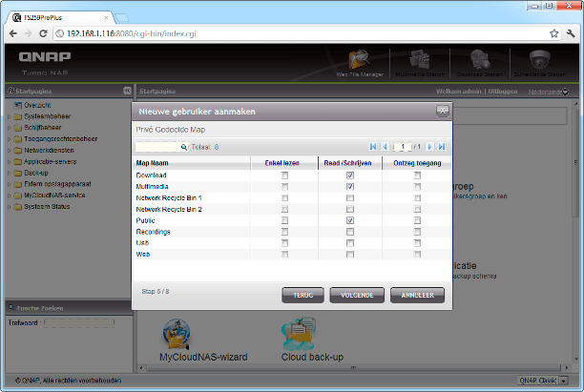
Task: Collapse the left Startpagina sidebar
Action: [127, 91]
